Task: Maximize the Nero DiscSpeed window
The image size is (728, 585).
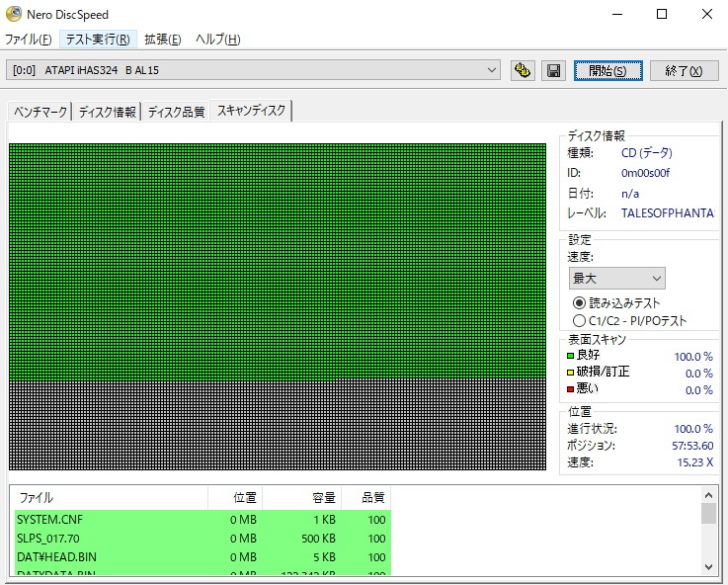Action: point(662,15)
